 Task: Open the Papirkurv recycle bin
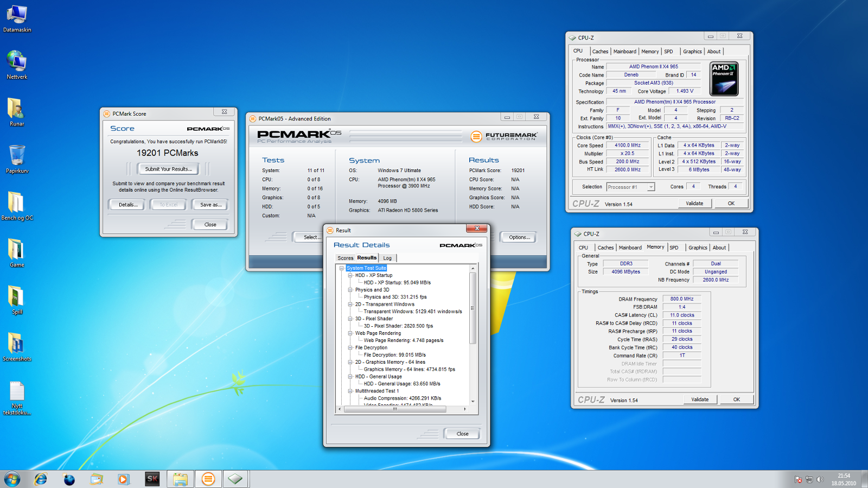point(17,159)
